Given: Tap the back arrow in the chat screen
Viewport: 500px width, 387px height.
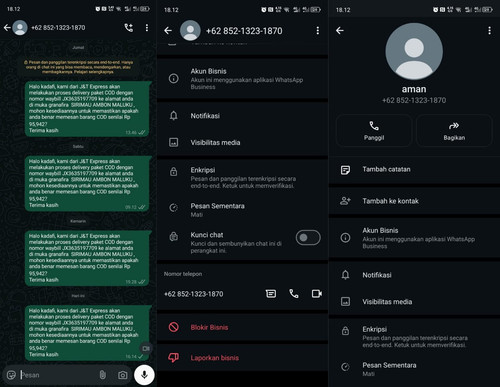Looking at the screenshot, I should [x=7, y=28].
